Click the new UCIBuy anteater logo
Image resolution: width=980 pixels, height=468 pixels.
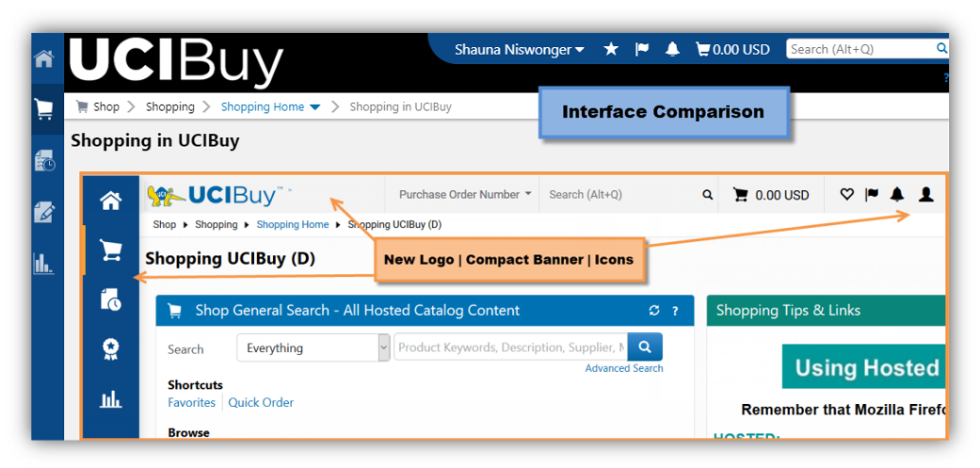click(218, 196)
